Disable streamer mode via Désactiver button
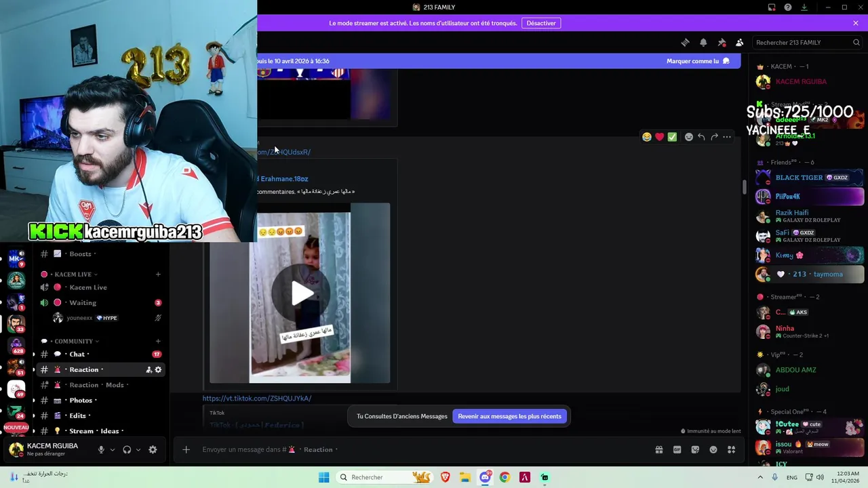Viewport: 868px width, 488px height. [541, 23]
